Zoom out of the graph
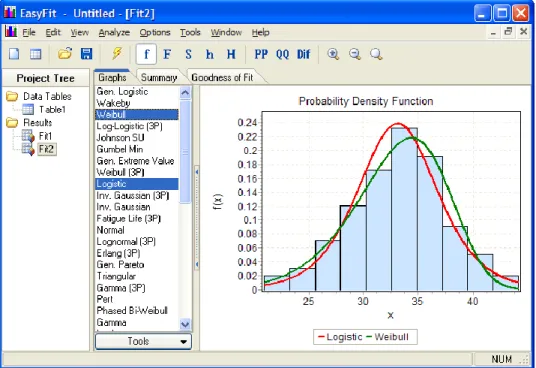Image resolution: width=536 pixels, height=368 pixels. [x=355, y=54]
